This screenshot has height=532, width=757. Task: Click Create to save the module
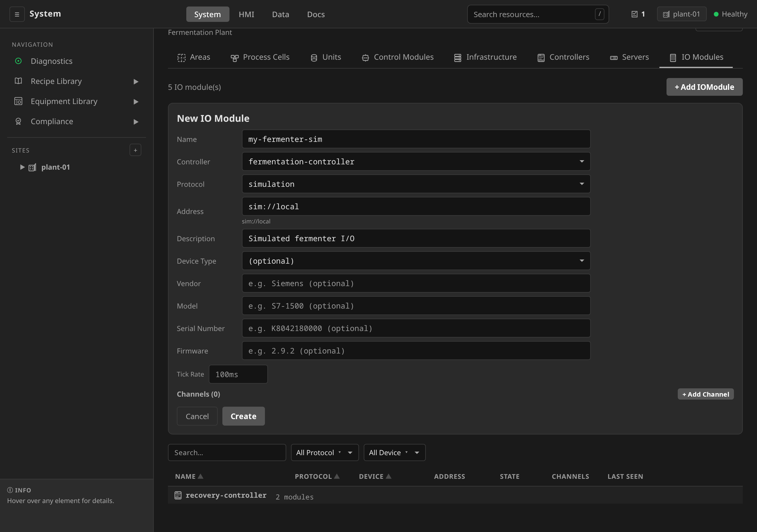[243, 416]
